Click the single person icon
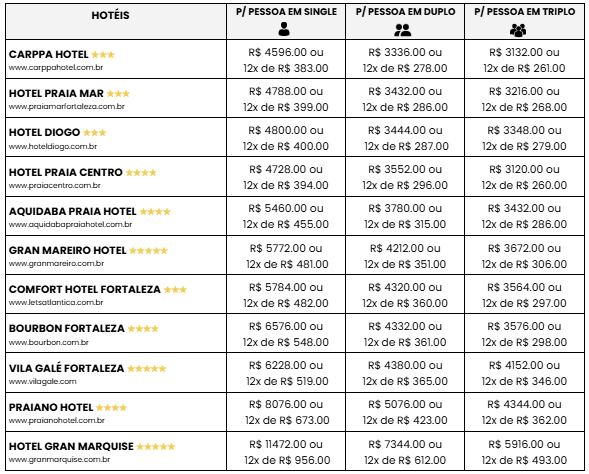Screen dimensions: 589x474 284,29
